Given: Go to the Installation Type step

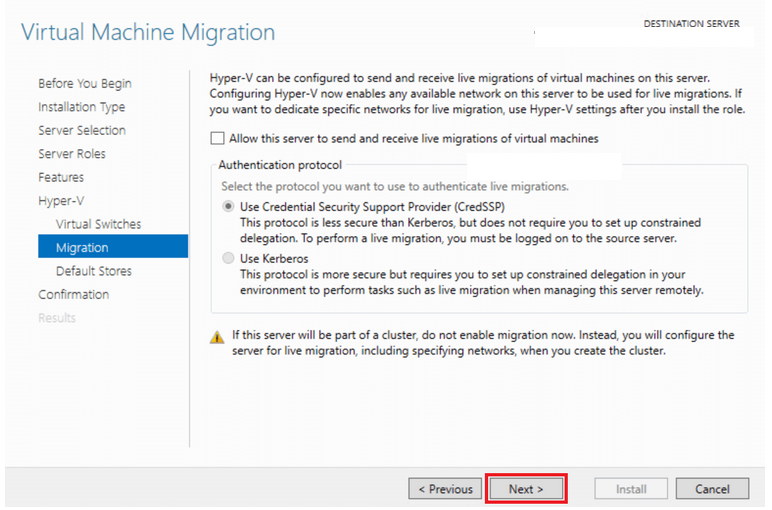Looking at the screenshot, I should coord(82,107).
